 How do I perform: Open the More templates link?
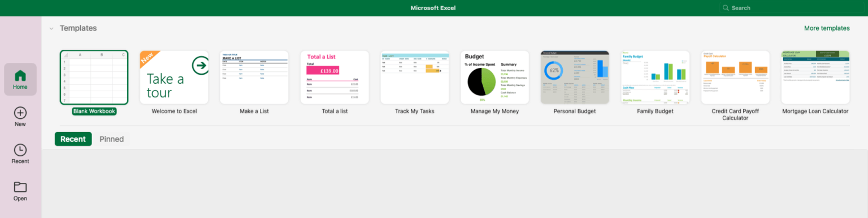coord(827,28)
